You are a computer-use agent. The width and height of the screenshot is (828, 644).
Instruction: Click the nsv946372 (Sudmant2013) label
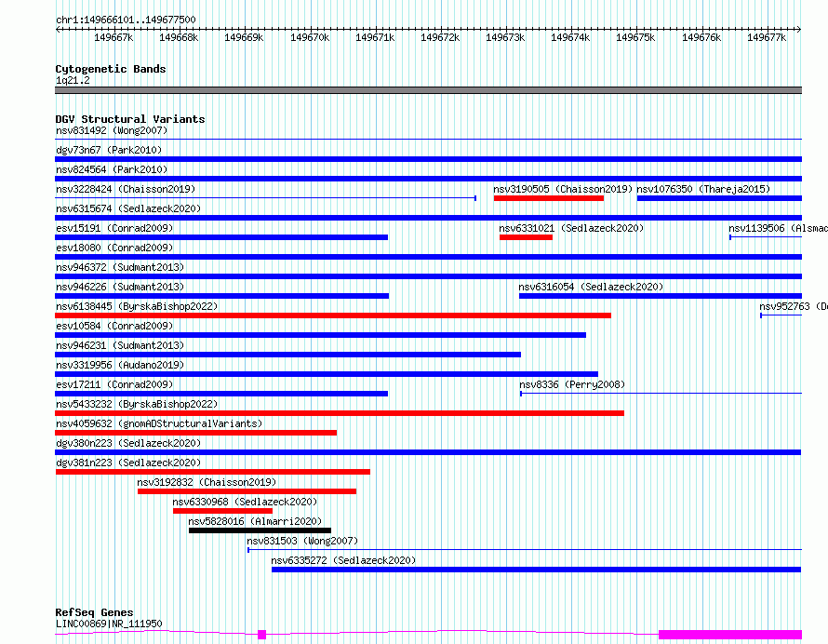120,267
